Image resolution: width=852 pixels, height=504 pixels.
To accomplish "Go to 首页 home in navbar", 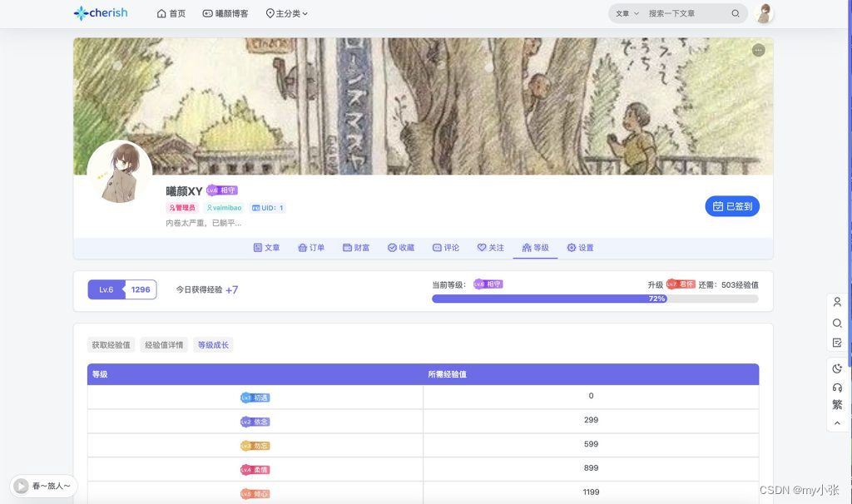I will (x=171, y=13).
